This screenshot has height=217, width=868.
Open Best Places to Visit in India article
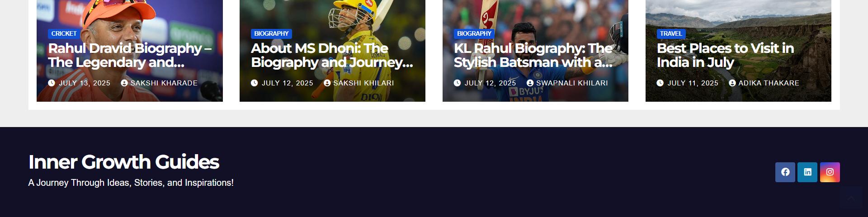725,55
